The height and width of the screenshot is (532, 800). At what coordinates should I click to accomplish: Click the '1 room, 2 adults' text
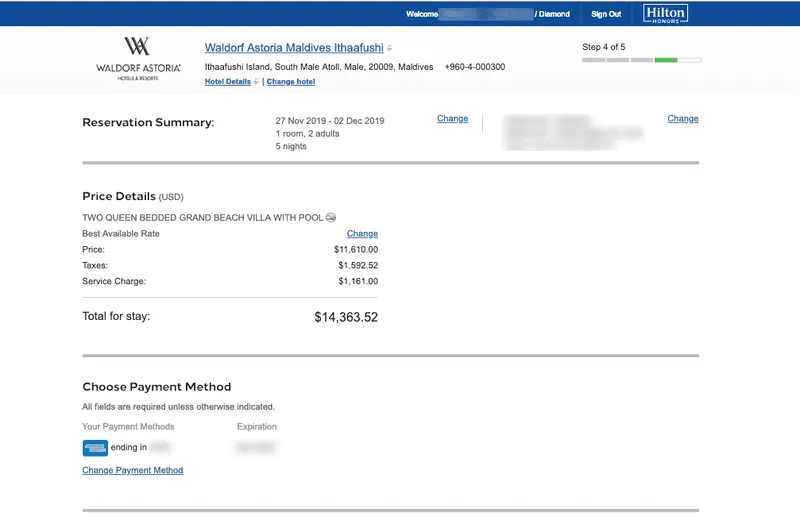click(307, 134)
